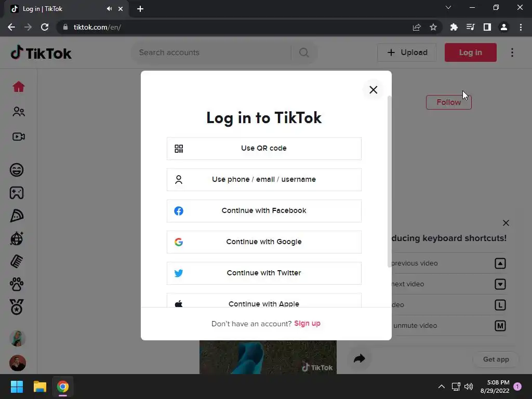
Task: Click the up arrow key icon for previous video
Action: point(500,263)
